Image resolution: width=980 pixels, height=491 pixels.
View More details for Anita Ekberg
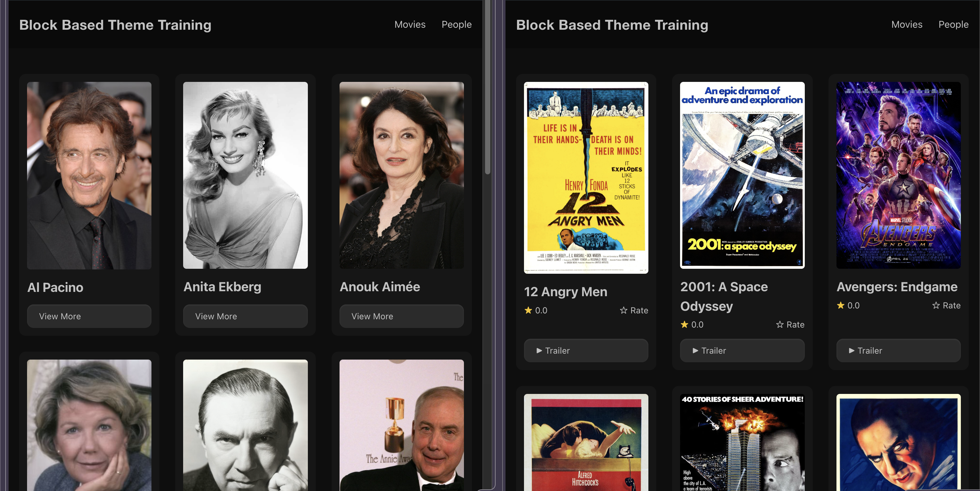click(x=245, y=316)
